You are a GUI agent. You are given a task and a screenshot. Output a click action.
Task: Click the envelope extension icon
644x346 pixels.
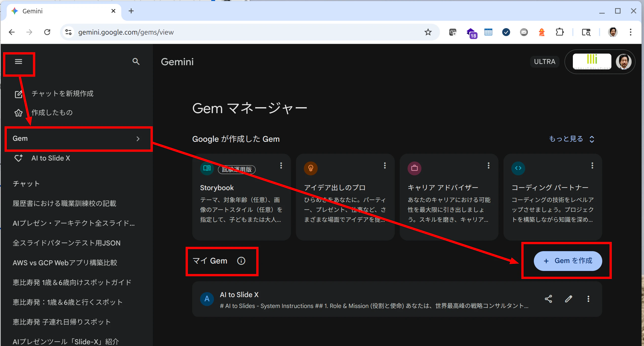pos(524,32)
